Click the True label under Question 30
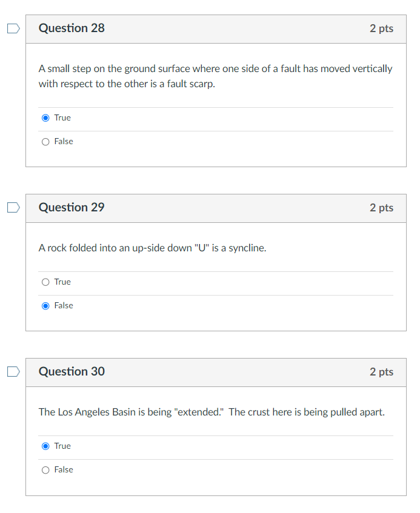The width and height of the screenshot is (420, 513). (x=62, y=446)
